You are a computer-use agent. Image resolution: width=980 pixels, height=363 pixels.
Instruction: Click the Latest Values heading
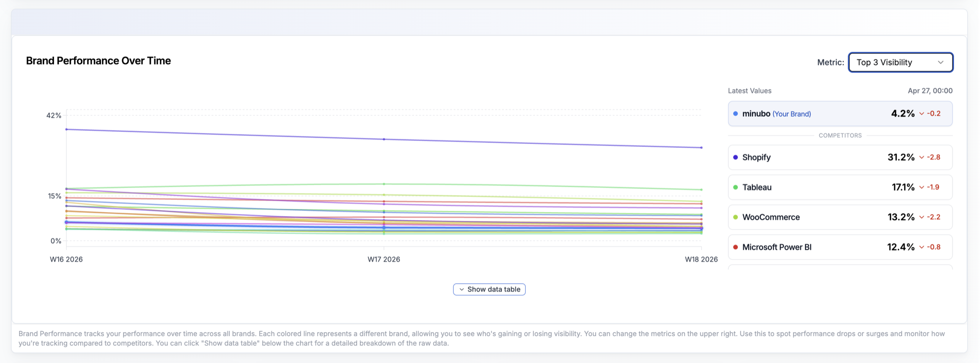point(750,91)
